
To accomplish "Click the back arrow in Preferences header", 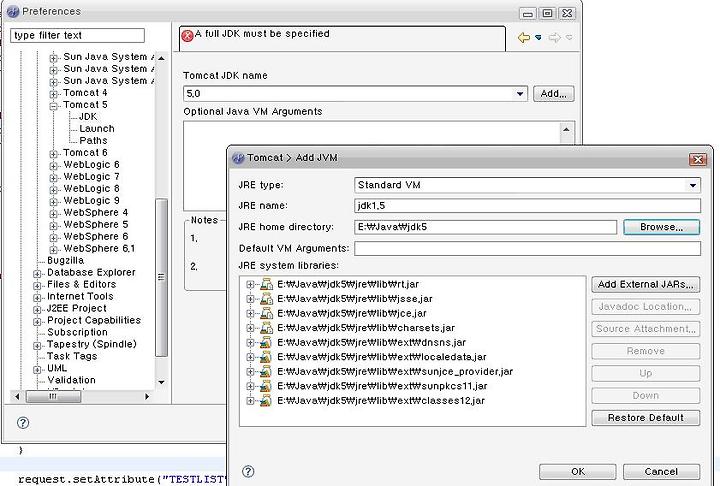I will click(524, 37).
